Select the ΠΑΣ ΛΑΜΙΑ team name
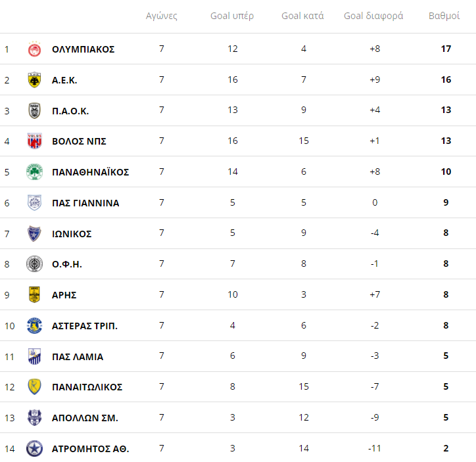Image resolution: width=476 pixels, height=462 pixels. click(x=78, y=357)
